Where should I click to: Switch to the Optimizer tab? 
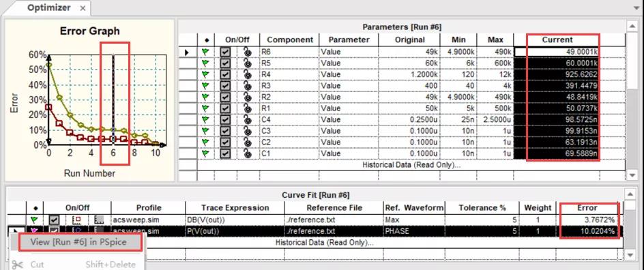pos(49,7)
